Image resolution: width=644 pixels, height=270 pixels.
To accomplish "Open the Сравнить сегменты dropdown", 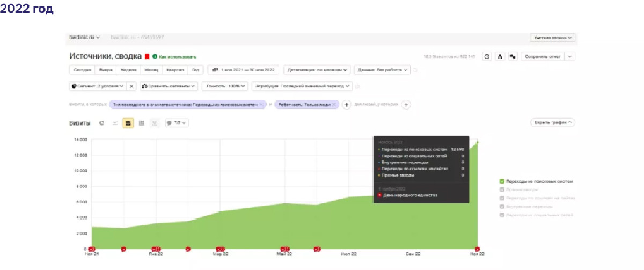I will (x=169, y=86).
